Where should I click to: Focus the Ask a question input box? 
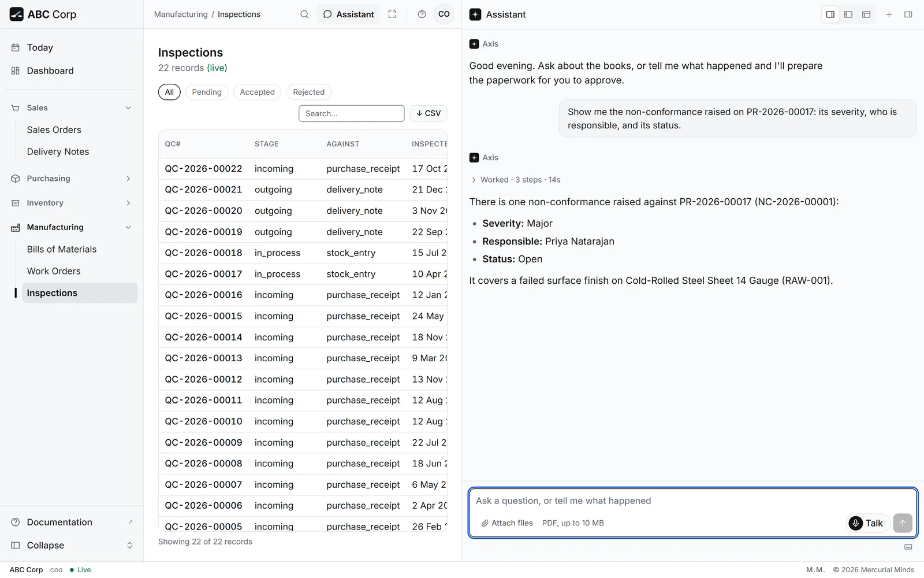coord(692,501)
